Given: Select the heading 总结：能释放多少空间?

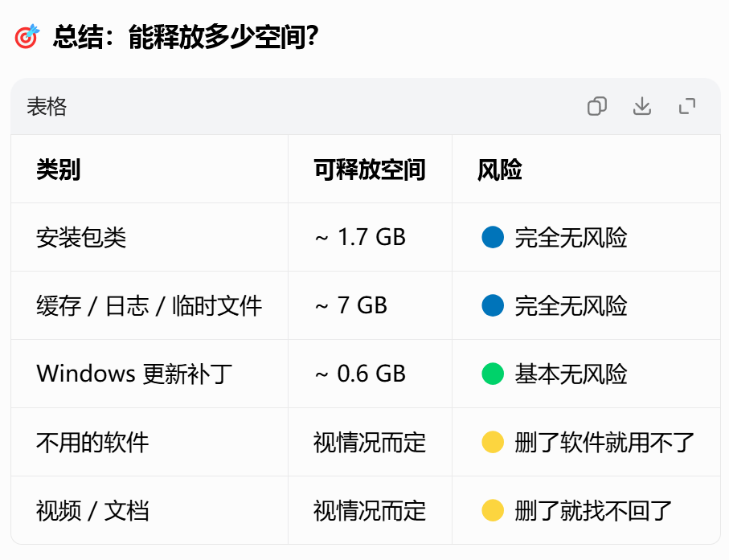Looking at the screenshot, I should [186, 37].
